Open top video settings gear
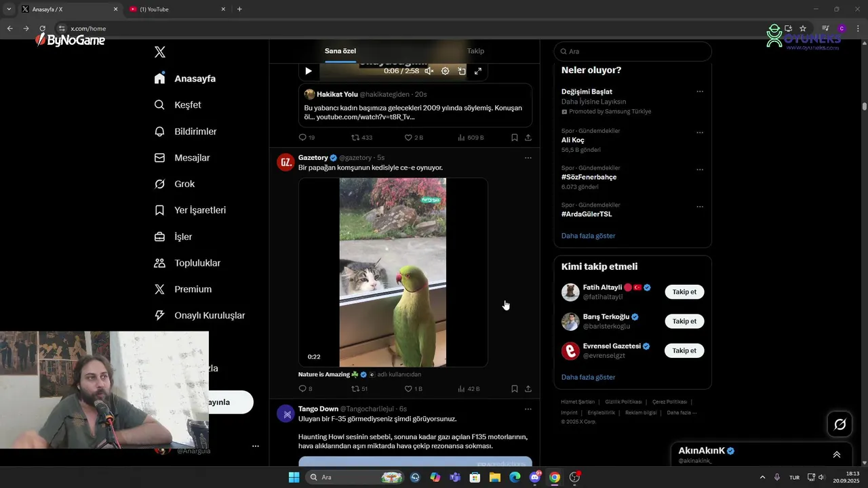Viewport: 868px width, 488px height. (x=445, y=70)
